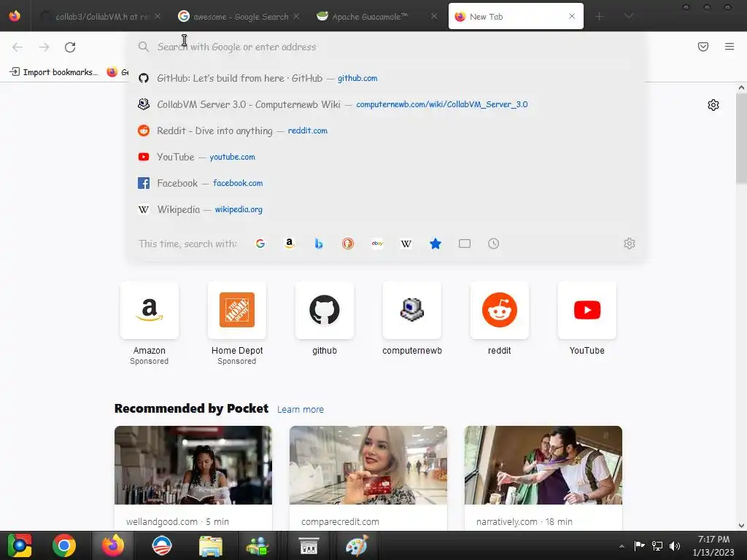This screenshot has width=747, height=560.
Task: Click the volume speaker tray icon
Action: (675, 545)
